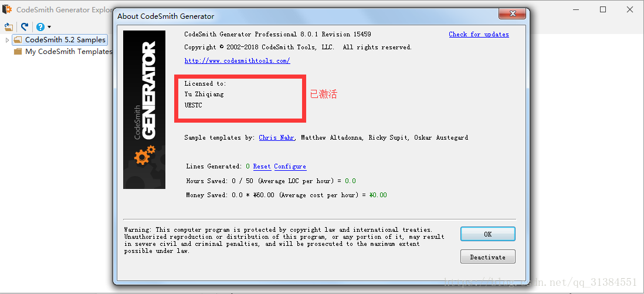The image size is (644, 294).
Task: Click the Deactivate button
Action: click(488, 257)
